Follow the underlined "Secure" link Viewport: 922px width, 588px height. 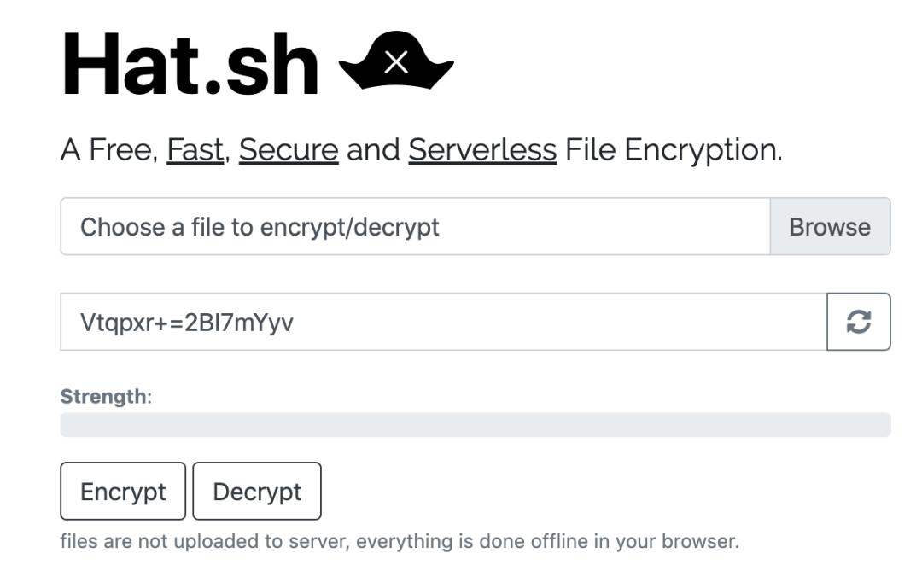(x=289, y=150)
